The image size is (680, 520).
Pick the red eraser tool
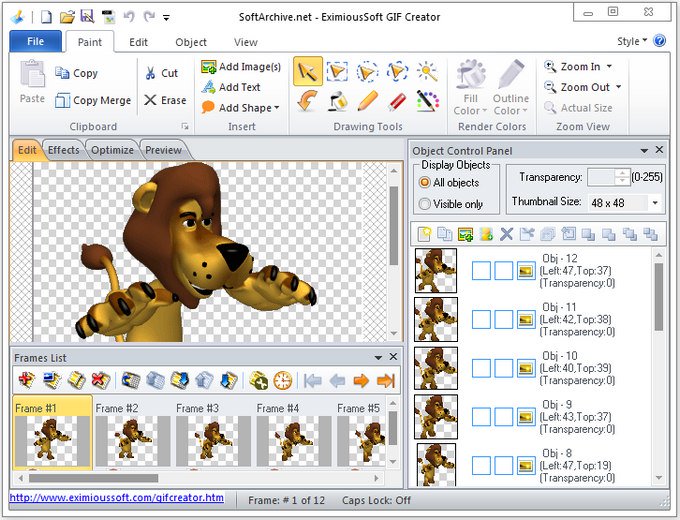[397, 102]
